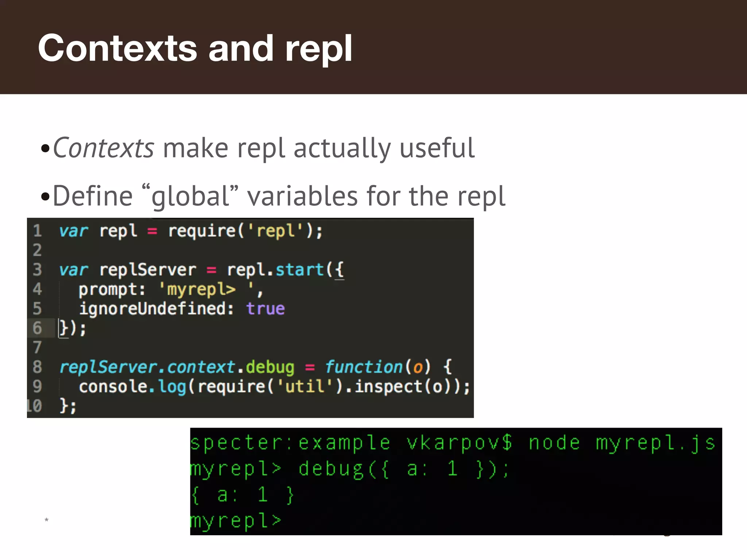Image resolution: width=747 pixels, height=560 pixels.
Task: Click the purple 'true' value
Action: [265, 309]
